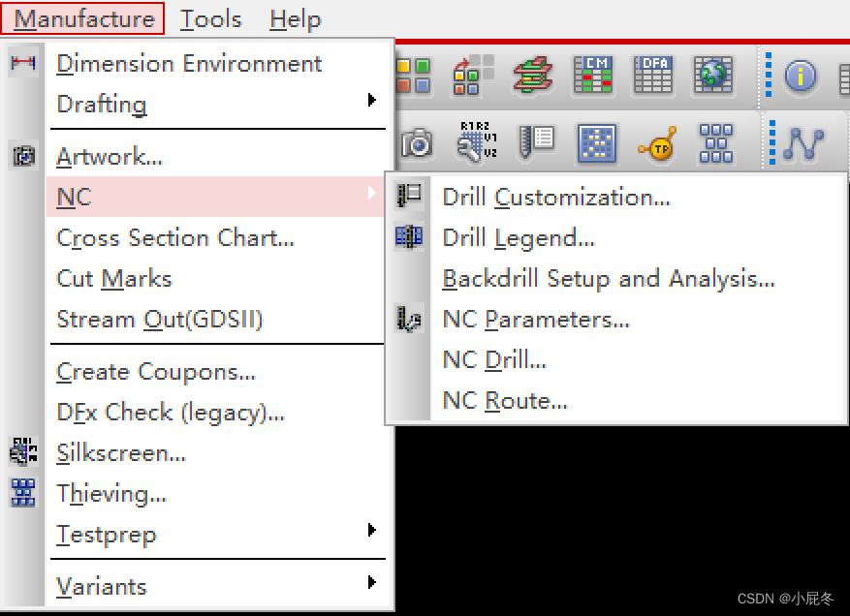Click the globe spreadsheet toolbar icon
Screen dimensions: 850x616
712,75
